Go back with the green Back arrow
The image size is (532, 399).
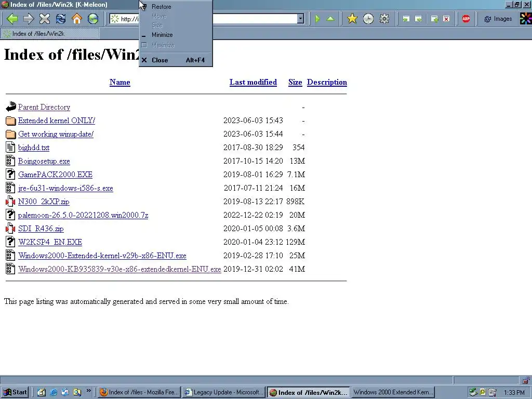point(12,19)
